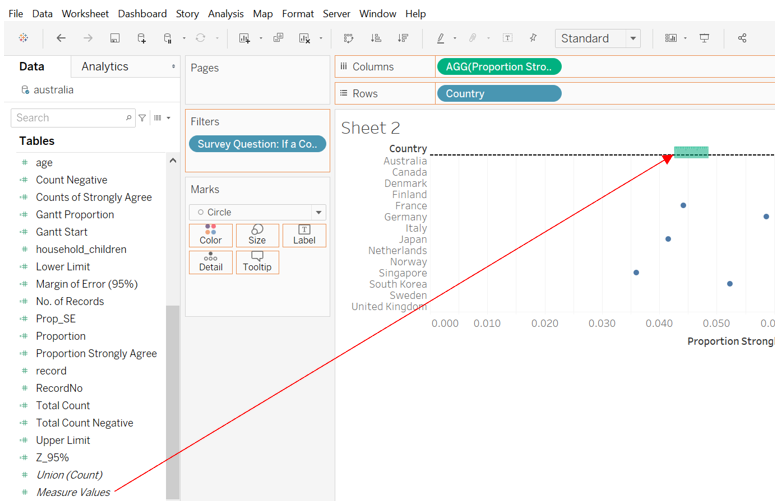This screenshot has width=775, height=502.
Task: Expand the data pane options dropdown arrow
Action: click(174, 67)
